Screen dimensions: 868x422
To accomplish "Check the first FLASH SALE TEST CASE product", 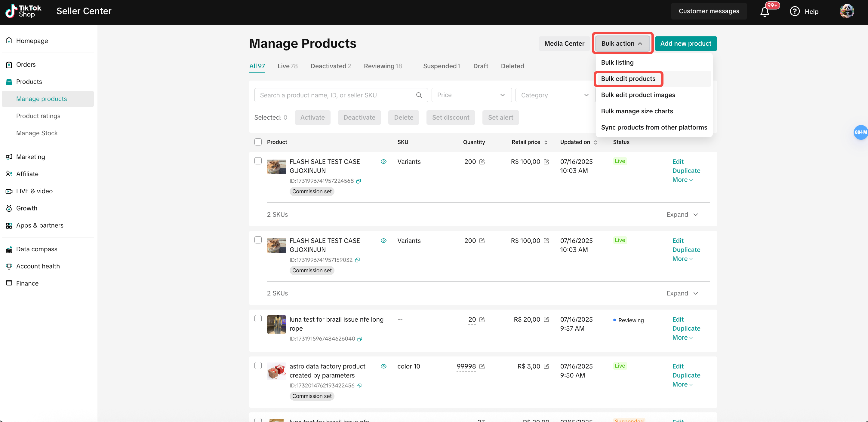I will tap(258, 161).
